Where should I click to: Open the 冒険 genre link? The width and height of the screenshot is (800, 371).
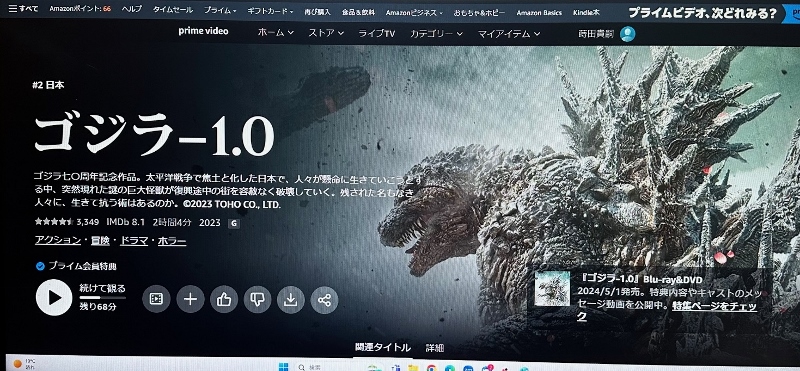pyautogui.click(x=101, y=240)
